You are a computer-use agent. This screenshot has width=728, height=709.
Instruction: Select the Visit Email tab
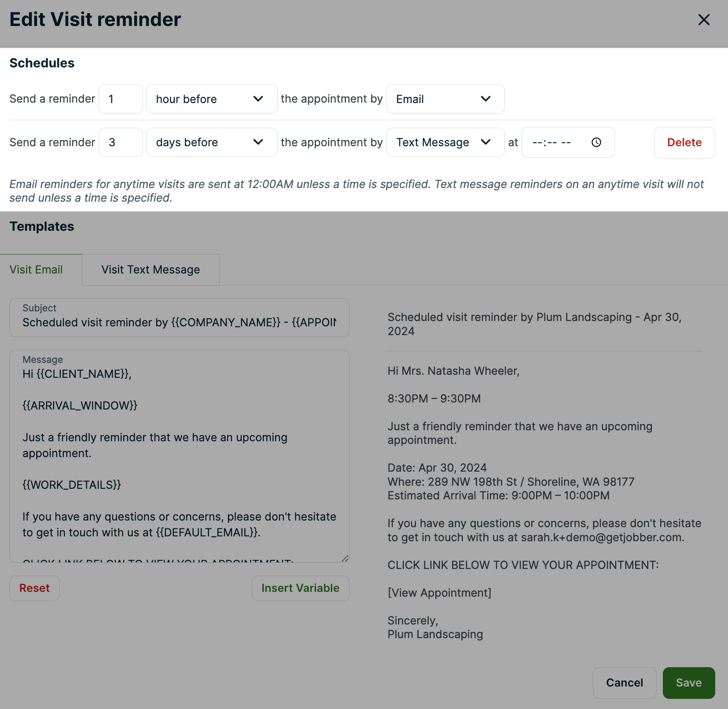click(36, 270)
